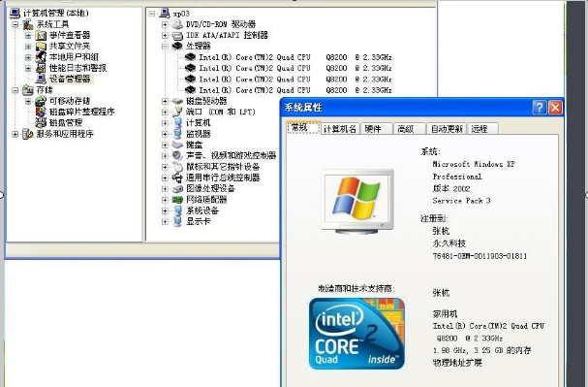Click the 显示卡 icon
The image size is (588, 387).
(177, 221)
